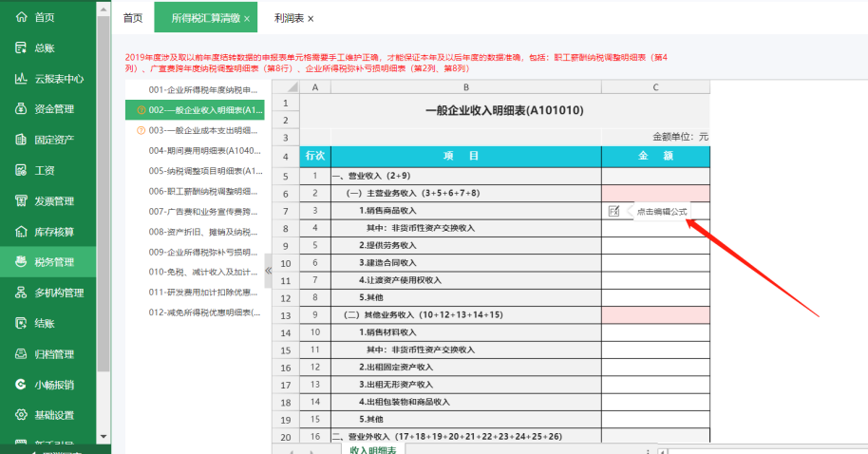Select the 收入明细表 sheet tab

click(x=372, y=449)
